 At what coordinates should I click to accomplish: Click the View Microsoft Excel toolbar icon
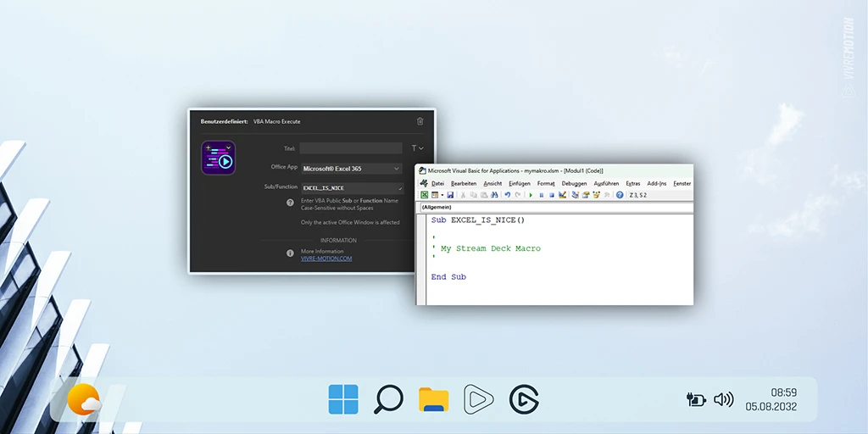point(425,195)
